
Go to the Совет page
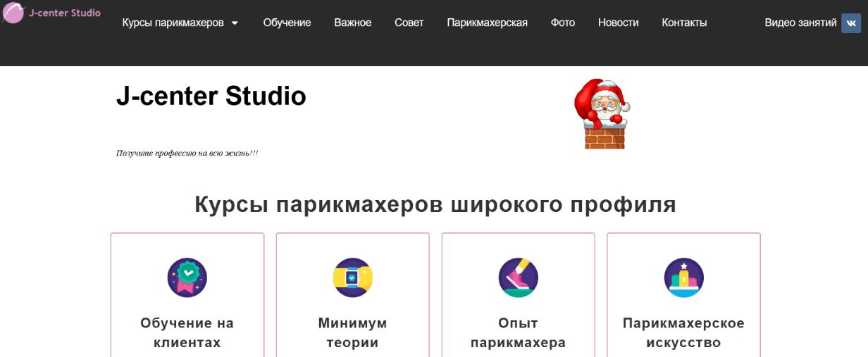click(x=409, y=23)
